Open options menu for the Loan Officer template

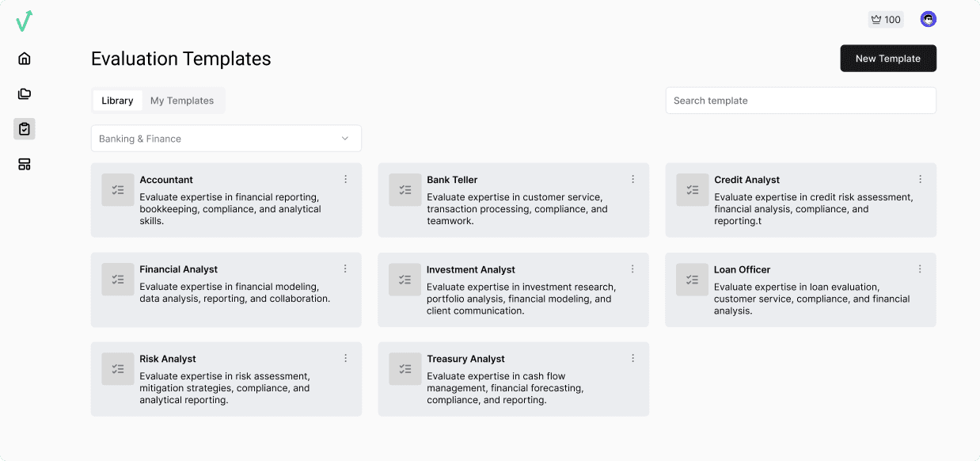(x=920, y=269)
